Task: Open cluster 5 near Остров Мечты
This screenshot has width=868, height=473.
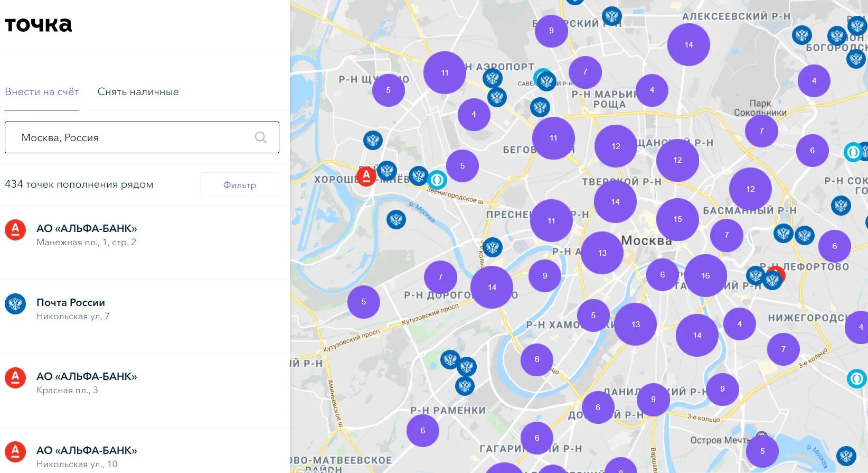Action: tap(762, 451)
